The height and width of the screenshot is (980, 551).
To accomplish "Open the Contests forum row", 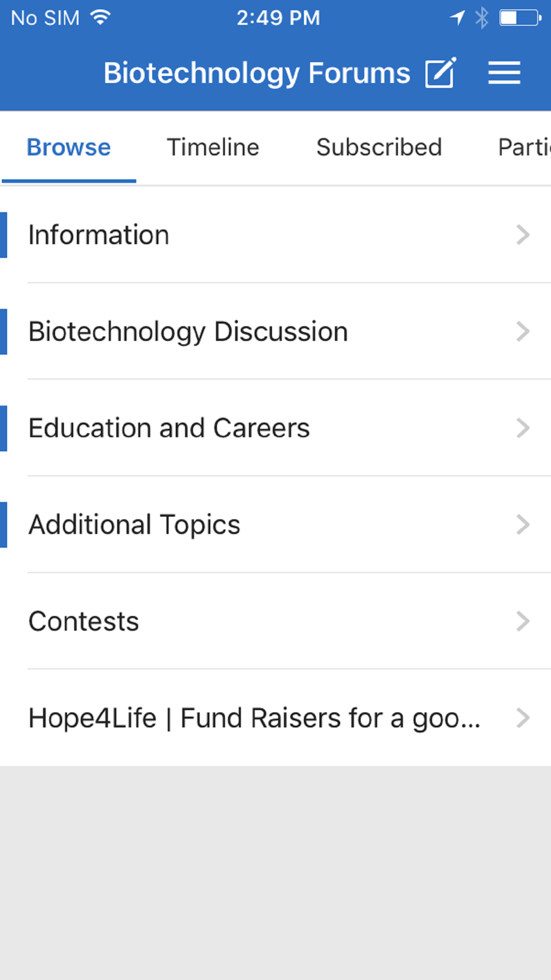I will tap(275, 621).
